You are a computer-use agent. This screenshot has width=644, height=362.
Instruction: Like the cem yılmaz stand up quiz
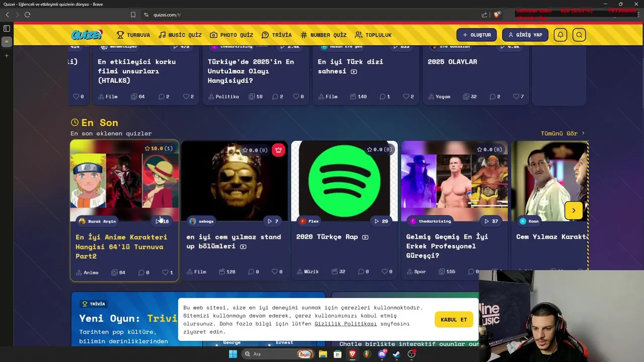tap(275, 271)
